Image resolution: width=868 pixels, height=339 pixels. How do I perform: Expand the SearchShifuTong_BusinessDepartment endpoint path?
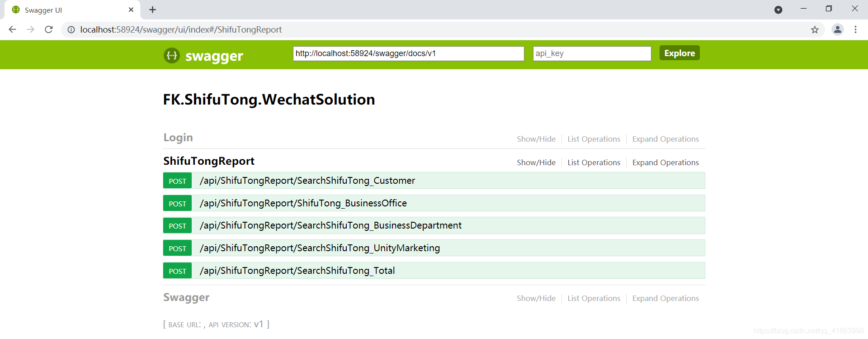click(x=330, y=225)
